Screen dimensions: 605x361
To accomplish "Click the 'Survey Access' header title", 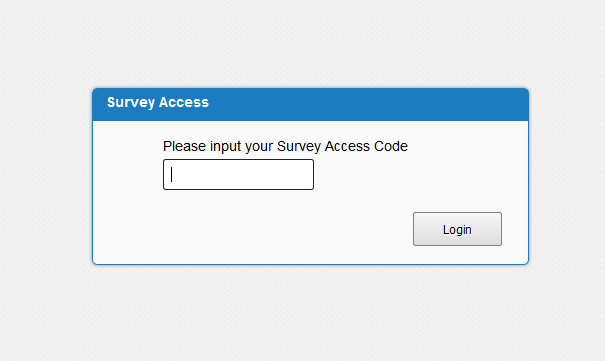I will (x=158, y=102).
